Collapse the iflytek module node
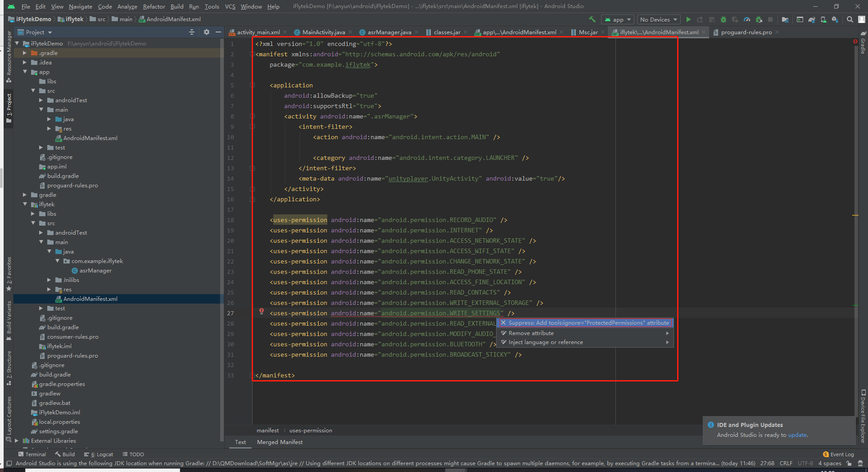Image resolution: width=868 pixels, height=472 pixels. pos(25,204)
